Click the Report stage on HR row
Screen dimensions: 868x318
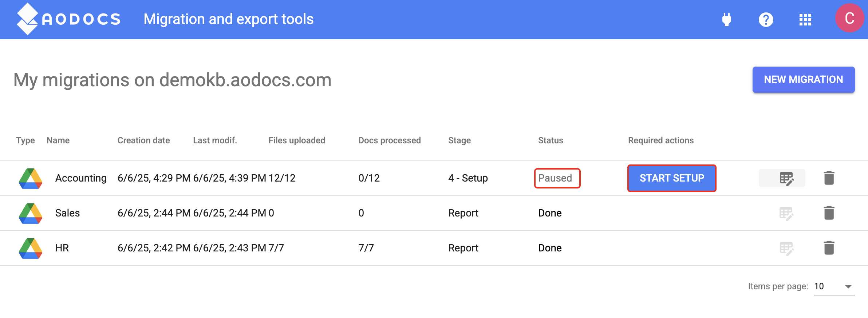(x=463, y=248)
